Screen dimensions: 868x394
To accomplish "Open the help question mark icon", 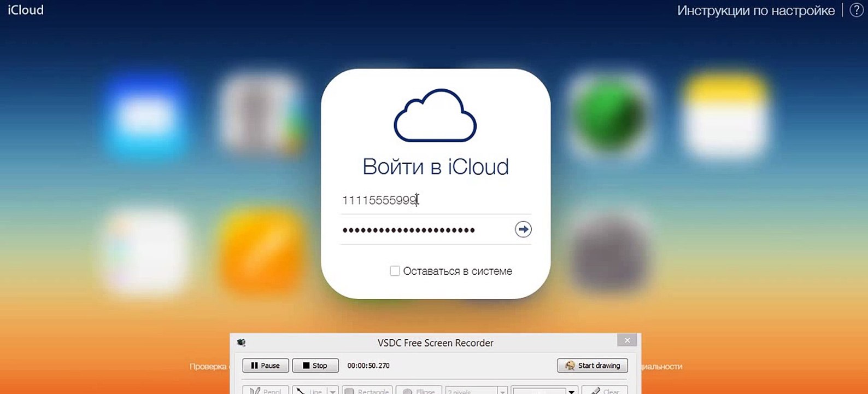I will [857, 10].
